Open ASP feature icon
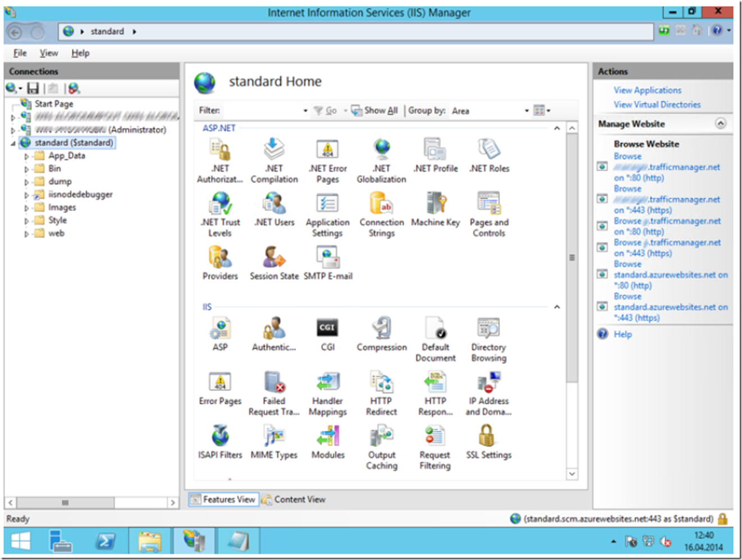This screenshot has height=560, width=742. click(220, 334)
